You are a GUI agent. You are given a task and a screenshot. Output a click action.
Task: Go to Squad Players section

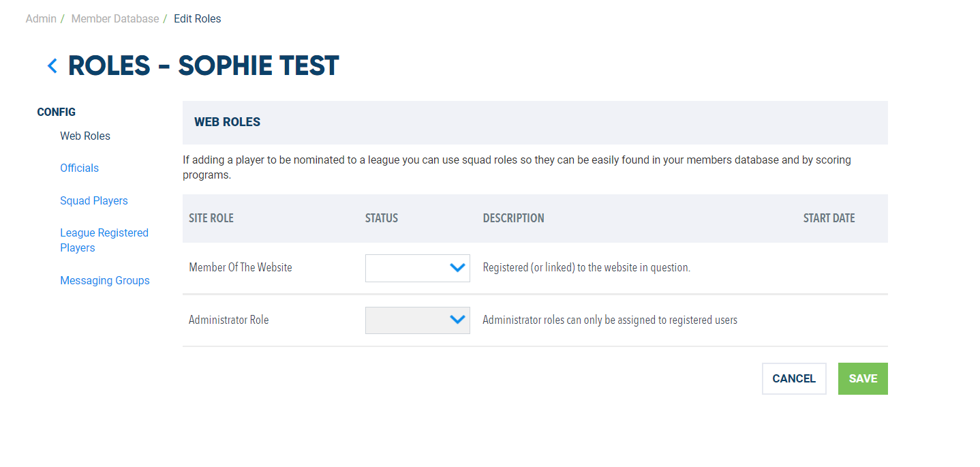[94, 200]
